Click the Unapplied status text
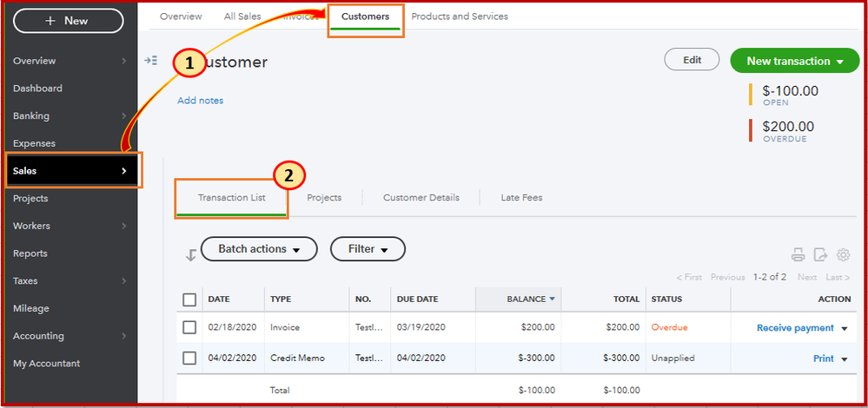This screenshot has height=408, width=868. pos(673,359)
